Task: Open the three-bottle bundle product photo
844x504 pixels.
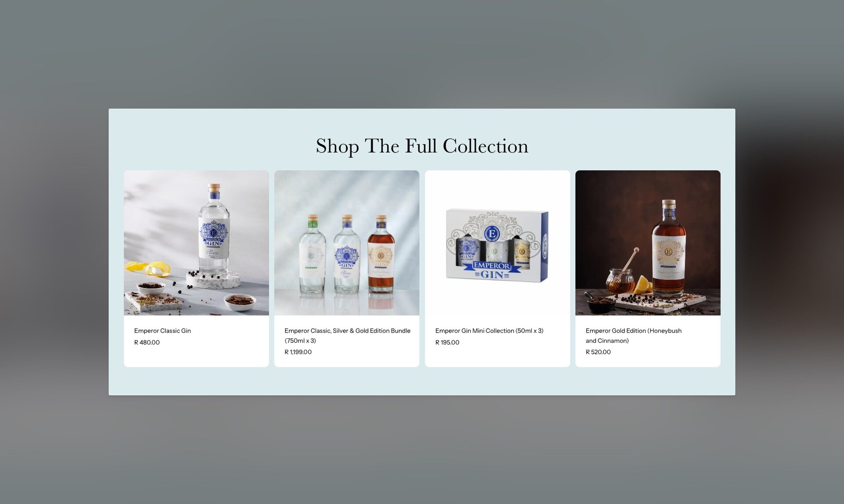Action: (x=346, y=243)
